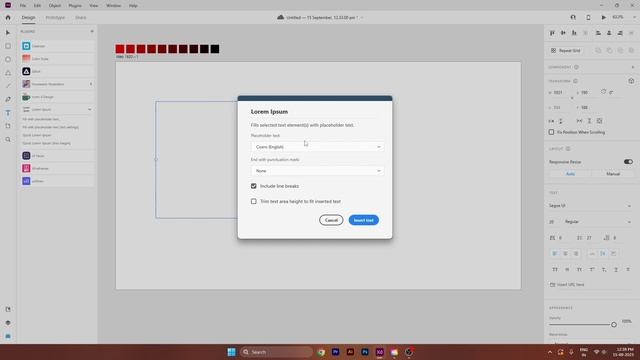Viewport: 640px width, 360px height.
Task: Select the Select (arrow) tool
Action: 8,33
